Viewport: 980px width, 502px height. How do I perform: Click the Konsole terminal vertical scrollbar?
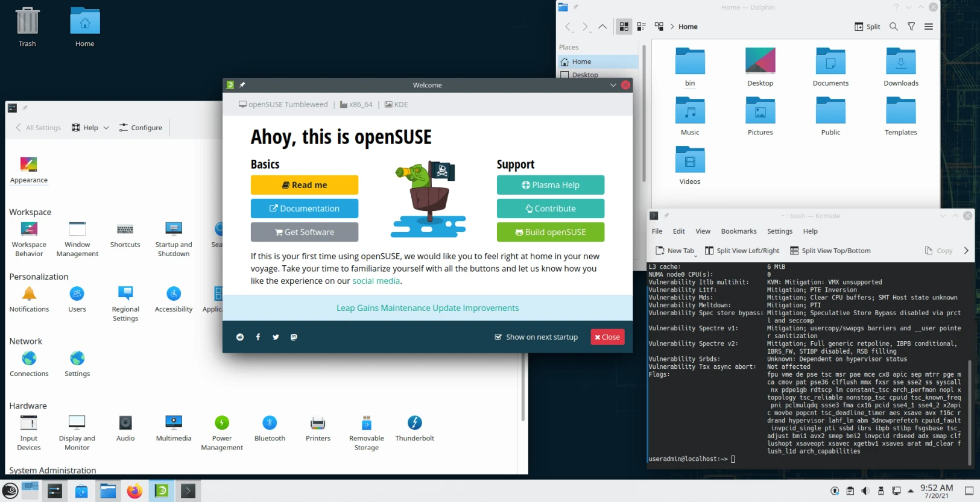970,410
